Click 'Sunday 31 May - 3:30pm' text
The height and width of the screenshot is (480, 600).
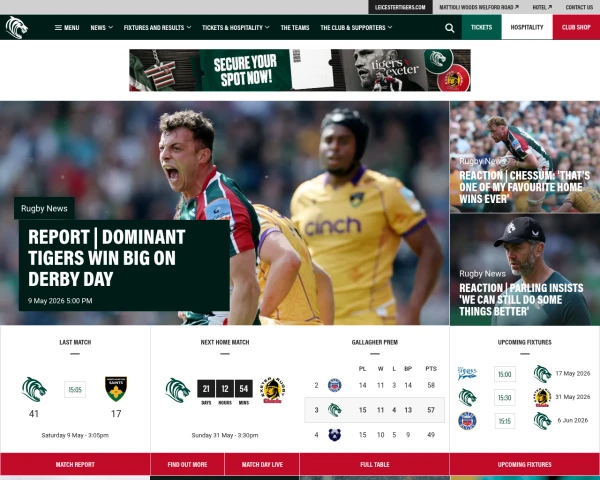click(x=225, y=435)
